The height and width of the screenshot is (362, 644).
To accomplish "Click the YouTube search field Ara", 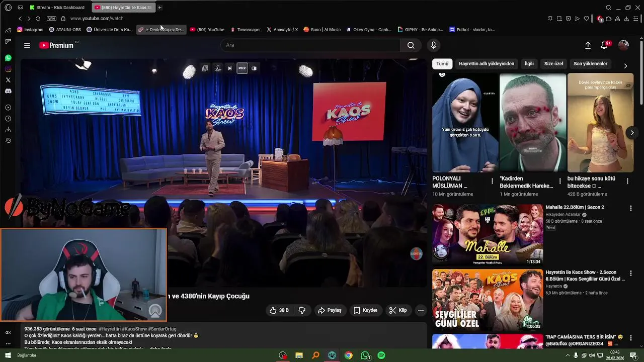I will [x=310, y=45].
